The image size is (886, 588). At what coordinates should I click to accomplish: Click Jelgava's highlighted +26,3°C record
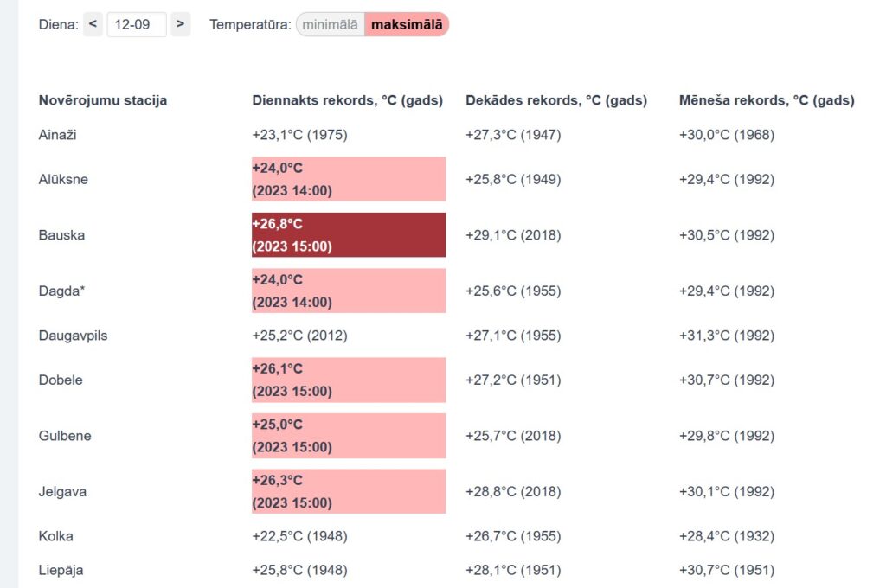point(349,491)
